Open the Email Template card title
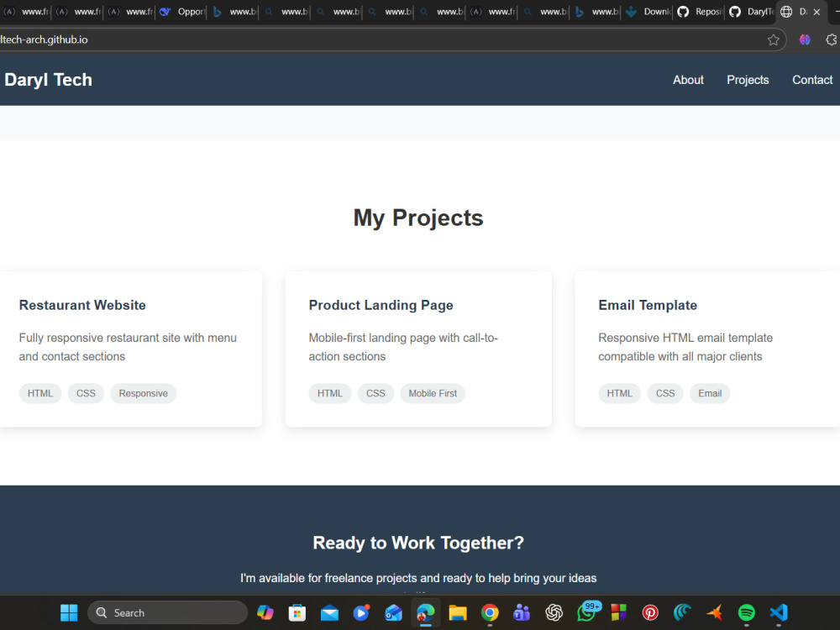 648,305
